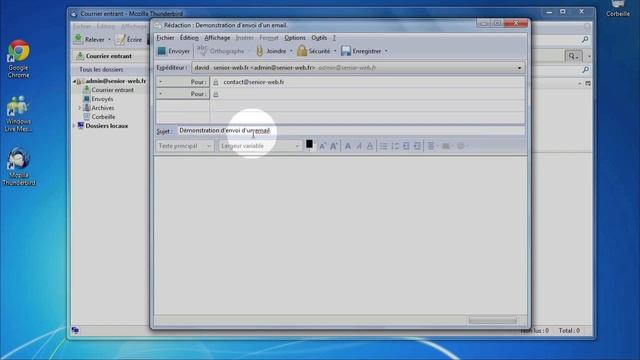Open the Outils menu

pyautogui.click(x=319, y=38)
